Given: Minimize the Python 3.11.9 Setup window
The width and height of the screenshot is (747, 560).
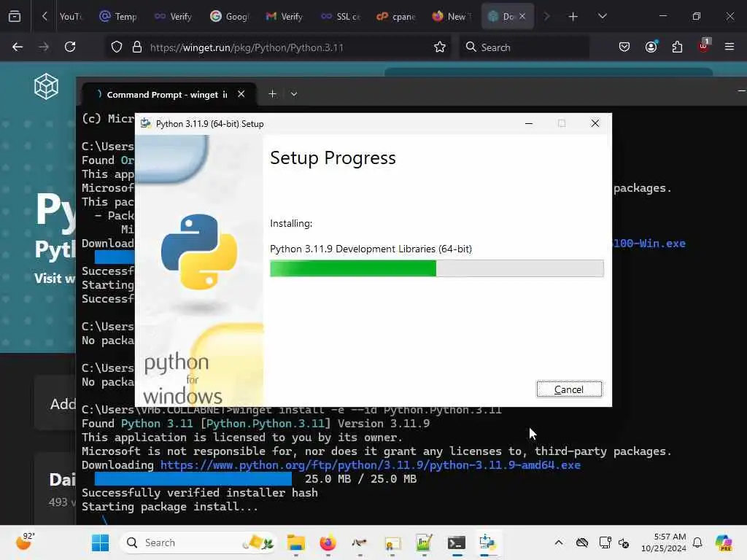Looking at the screenshot, I should pos(529,123).
